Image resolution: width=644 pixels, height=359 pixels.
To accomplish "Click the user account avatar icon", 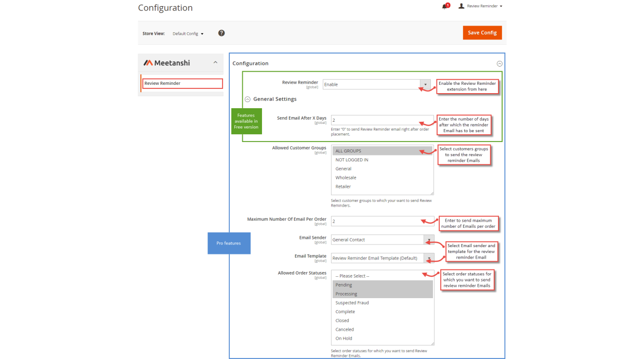I will (x=461, y=6).
